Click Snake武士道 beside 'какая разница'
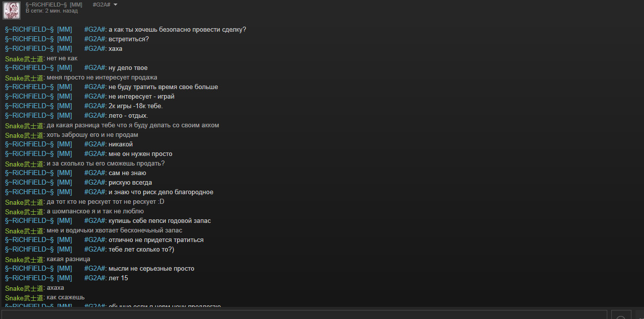Viewport: 644px width, 319px height. [24, 259]
